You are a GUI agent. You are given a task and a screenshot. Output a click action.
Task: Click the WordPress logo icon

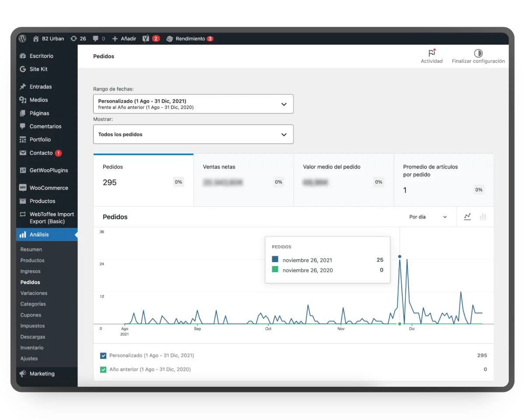click(x=22, y=38)
